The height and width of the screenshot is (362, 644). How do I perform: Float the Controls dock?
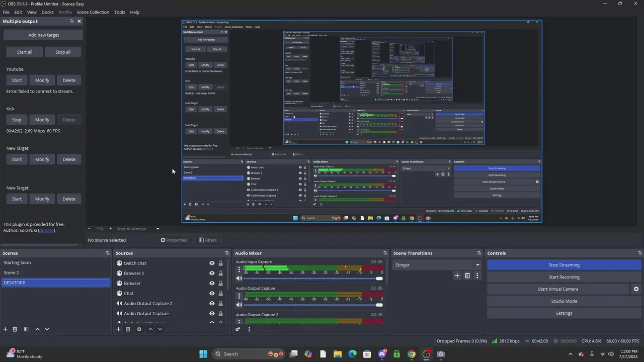coord(639,253)
